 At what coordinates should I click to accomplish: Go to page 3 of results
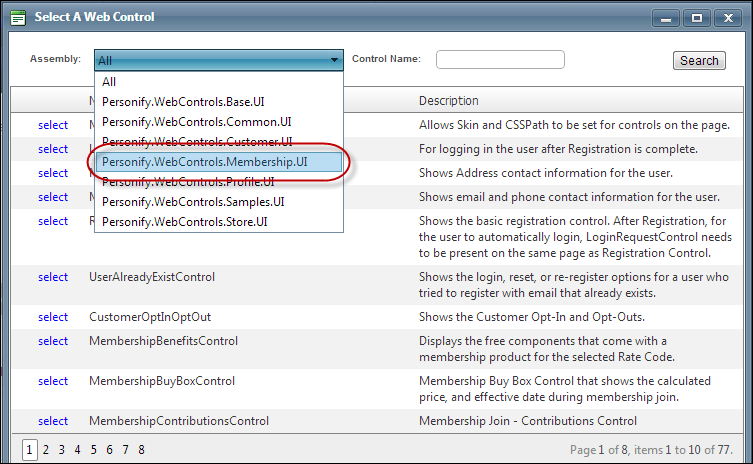point(61,450)
